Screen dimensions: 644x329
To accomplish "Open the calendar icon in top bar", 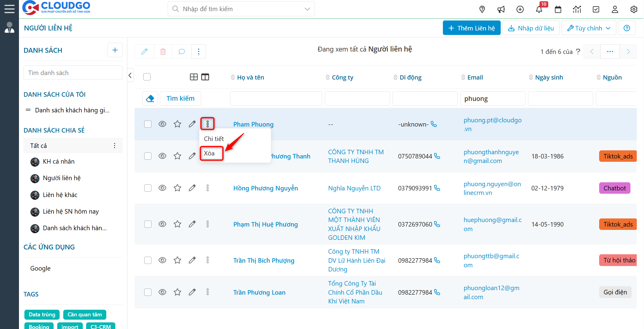I will [x=558, y=9].
